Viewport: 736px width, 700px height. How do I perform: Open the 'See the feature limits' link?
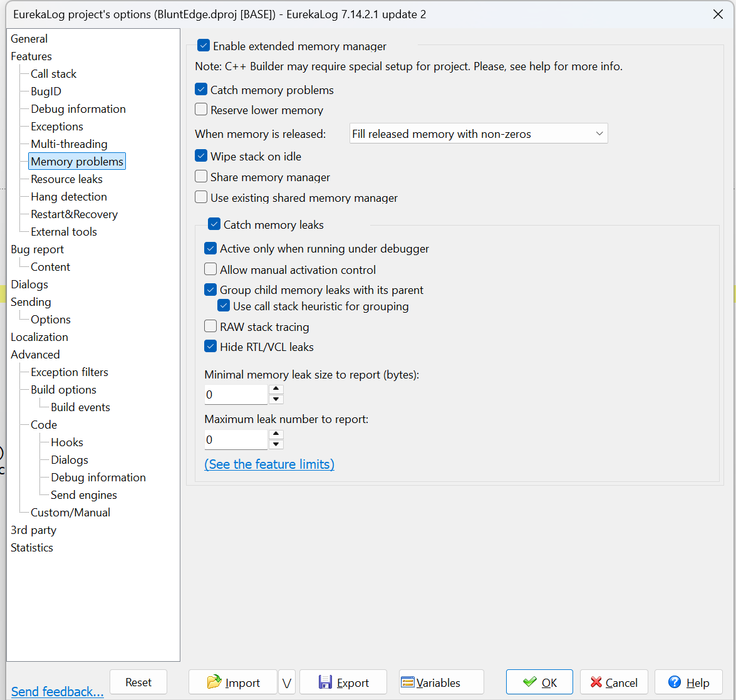point(269,464)
